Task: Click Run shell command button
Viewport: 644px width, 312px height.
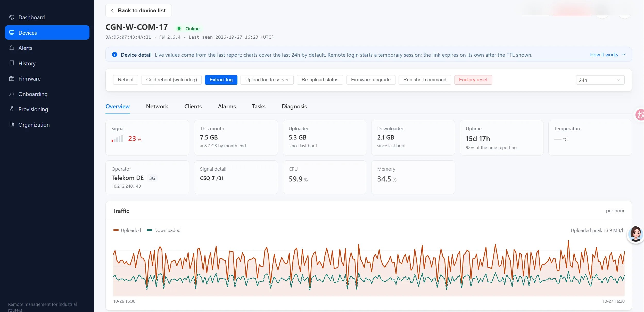Action: coord(425,80)
